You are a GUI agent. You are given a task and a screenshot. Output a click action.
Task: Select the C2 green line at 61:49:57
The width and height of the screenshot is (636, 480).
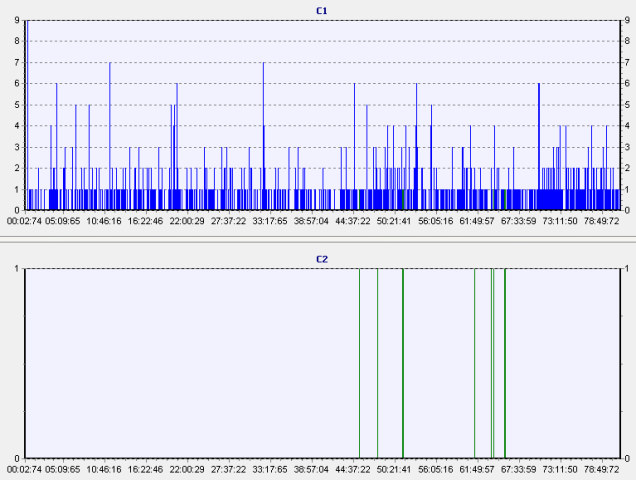(x=475, y=363)
